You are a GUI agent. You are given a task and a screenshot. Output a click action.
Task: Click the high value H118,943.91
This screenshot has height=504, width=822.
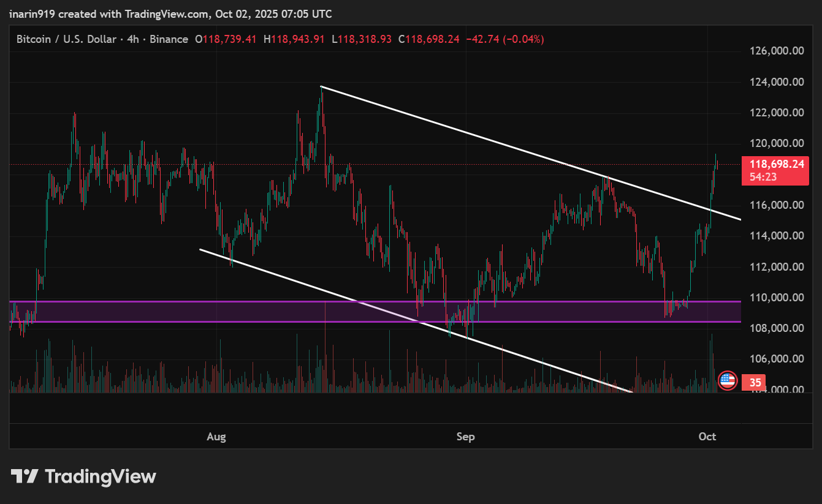(294, 39)
